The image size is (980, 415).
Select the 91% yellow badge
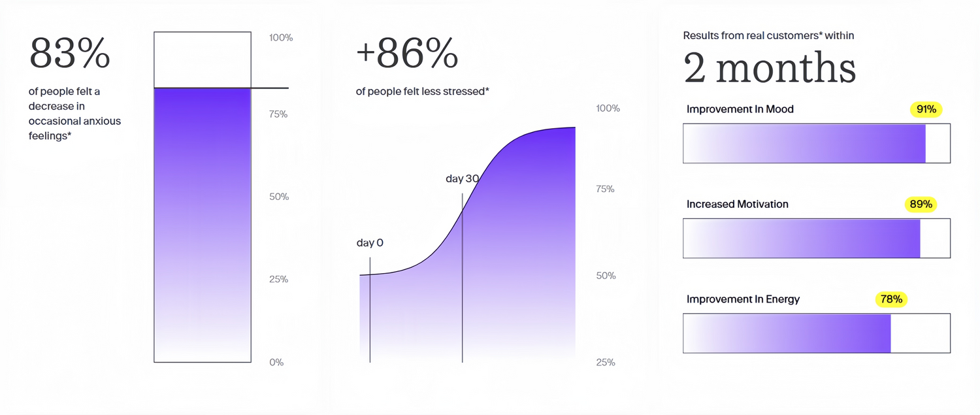926,109
